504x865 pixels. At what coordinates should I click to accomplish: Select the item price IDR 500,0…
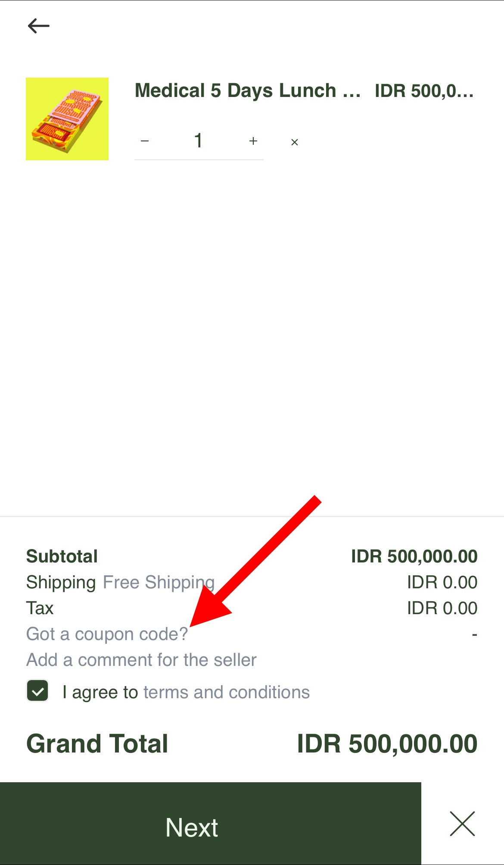[424, 91]
